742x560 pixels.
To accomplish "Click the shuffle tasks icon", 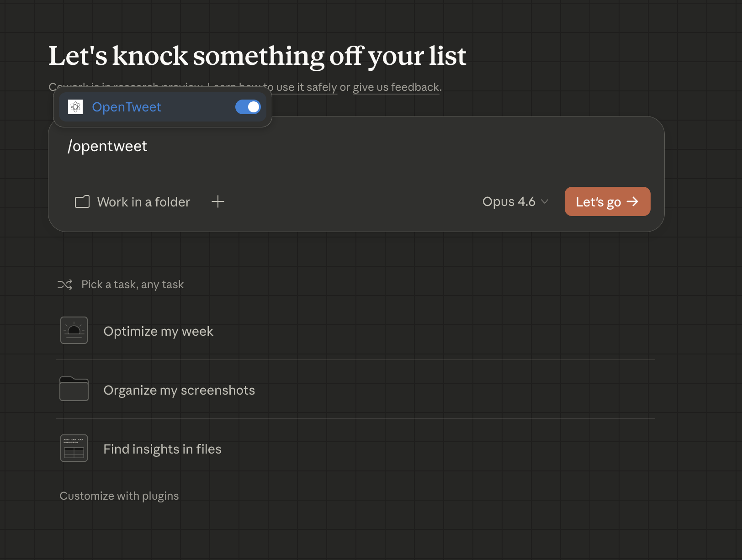I will pyautogui.click(x=65, y=285).
